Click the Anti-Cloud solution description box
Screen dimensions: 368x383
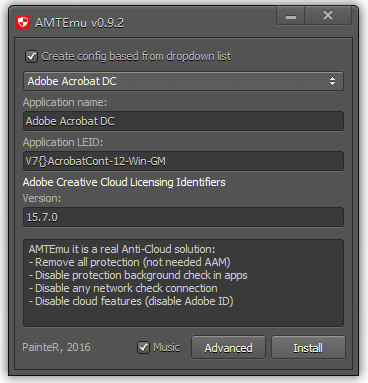tap(183, 283)
